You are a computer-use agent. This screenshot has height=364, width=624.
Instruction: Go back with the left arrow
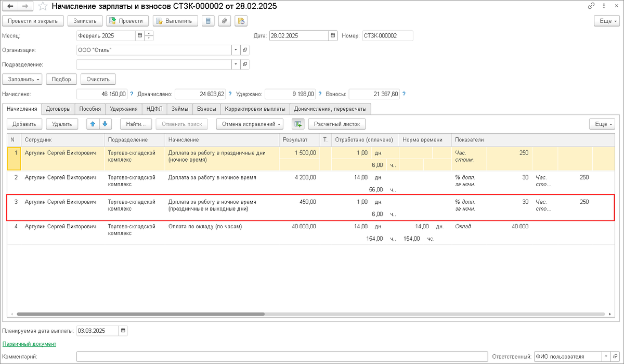tap(10, 7)
